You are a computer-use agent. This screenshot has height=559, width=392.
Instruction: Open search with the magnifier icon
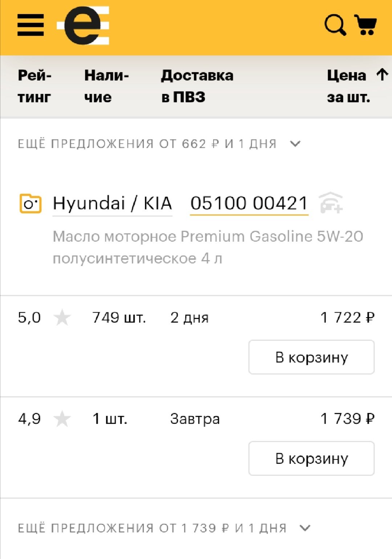pos(335,25)
